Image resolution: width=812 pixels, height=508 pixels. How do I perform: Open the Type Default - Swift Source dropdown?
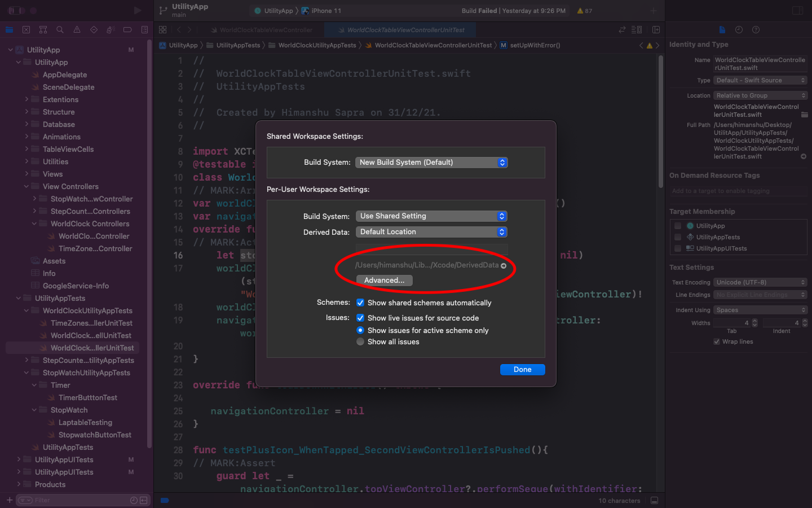[x=761, y=80]
